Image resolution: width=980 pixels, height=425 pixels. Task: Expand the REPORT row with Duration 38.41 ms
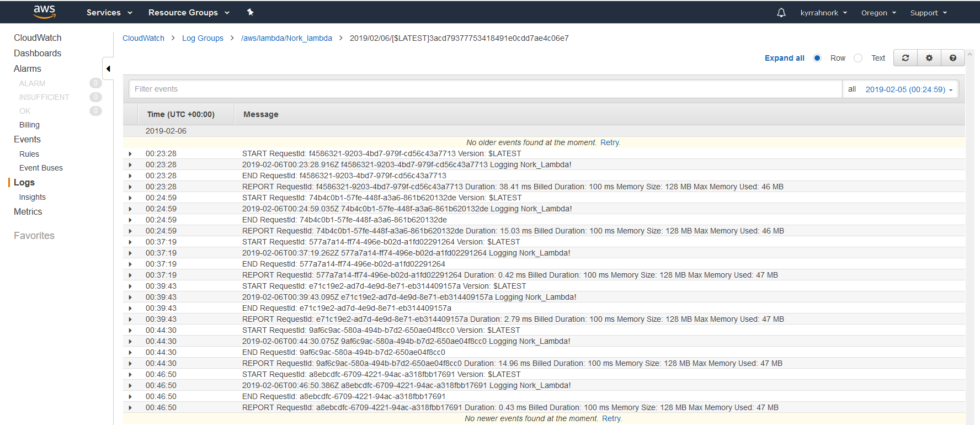click(x=130, y=187)
